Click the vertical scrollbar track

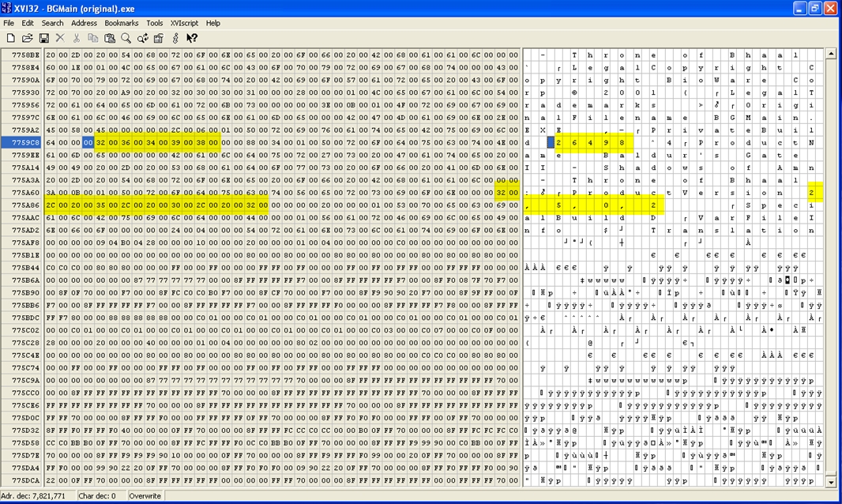tap(831, 269)
